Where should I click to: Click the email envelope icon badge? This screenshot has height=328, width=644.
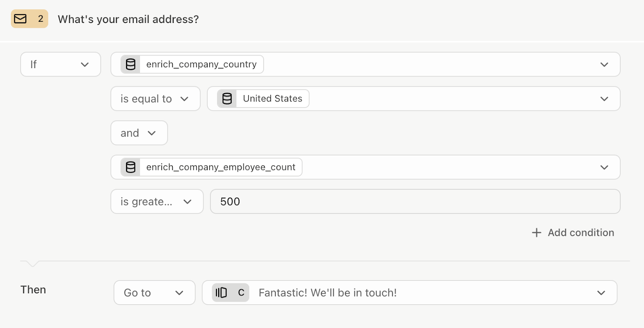pos(20,19)
